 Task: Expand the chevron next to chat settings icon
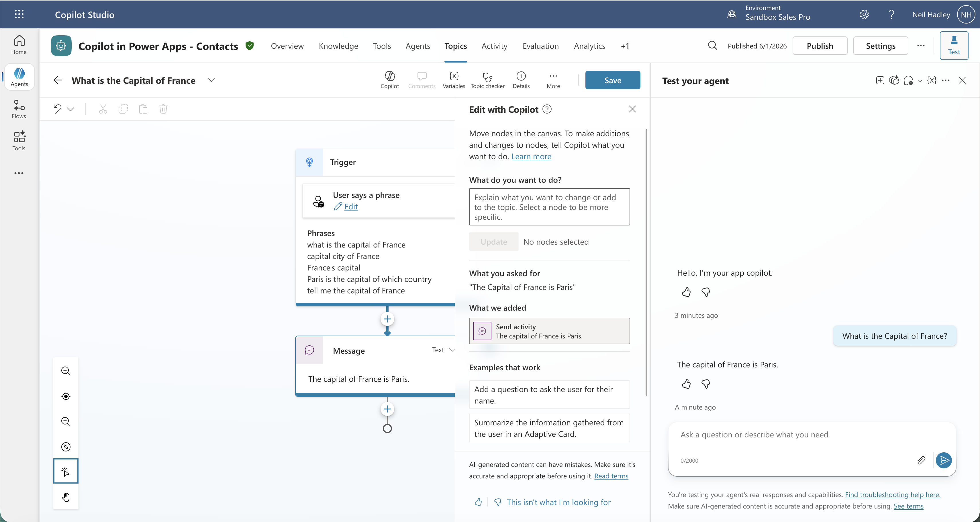pyautogui.click(x=920, y=81)
